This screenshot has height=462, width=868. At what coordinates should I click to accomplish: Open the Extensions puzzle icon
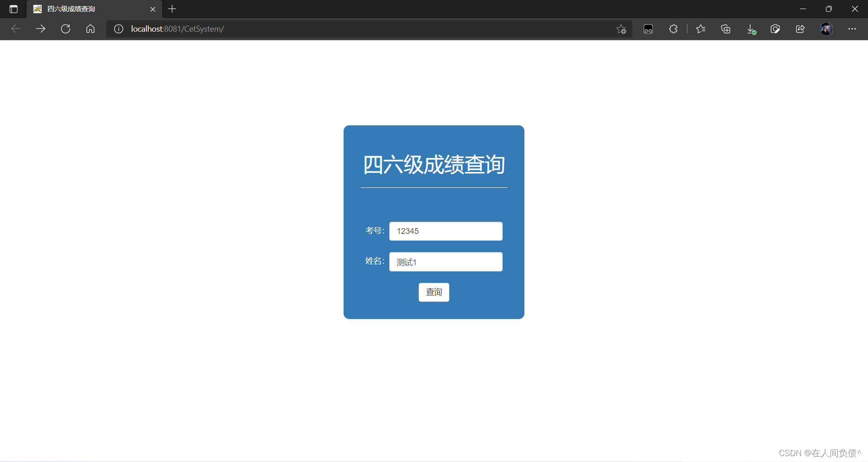673,29
